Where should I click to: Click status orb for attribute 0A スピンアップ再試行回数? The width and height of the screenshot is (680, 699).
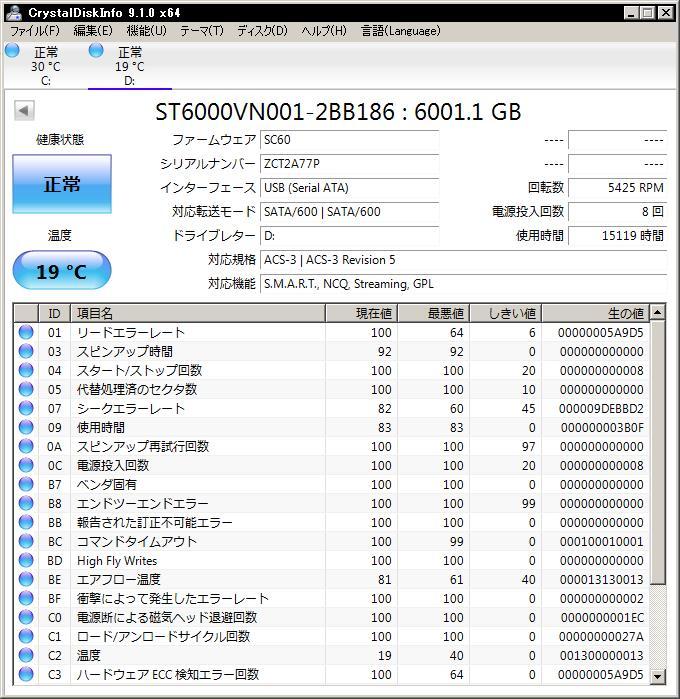[26, 446]
